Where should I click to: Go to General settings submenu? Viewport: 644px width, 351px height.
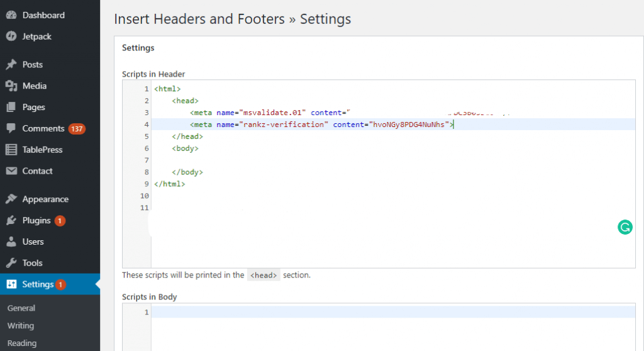coord(21,308)
